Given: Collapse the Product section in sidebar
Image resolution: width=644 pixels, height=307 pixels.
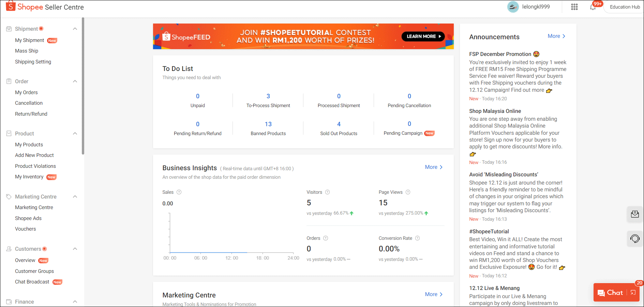Looking at the screenshot, I should coord(75,133).
